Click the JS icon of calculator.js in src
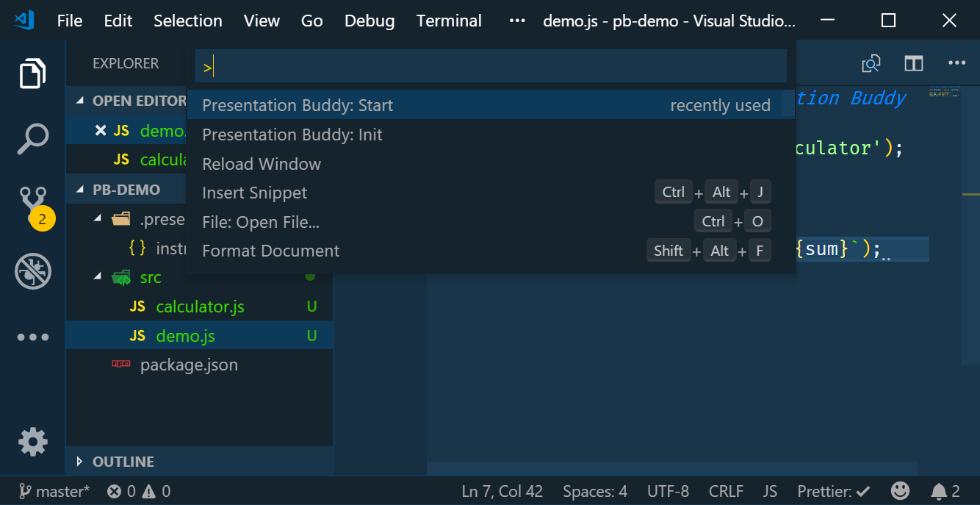 [x=137, y=307]
